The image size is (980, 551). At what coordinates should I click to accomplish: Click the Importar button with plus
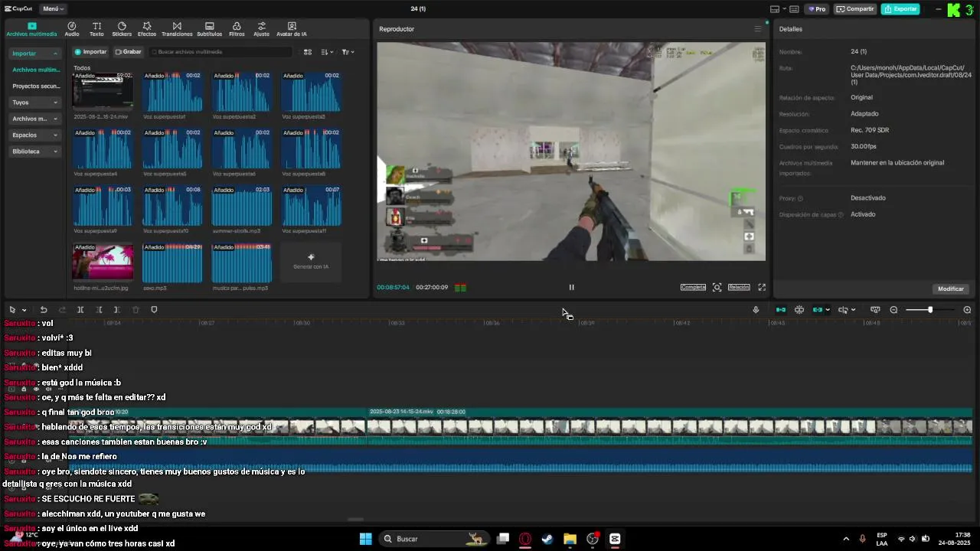[90, 52]
